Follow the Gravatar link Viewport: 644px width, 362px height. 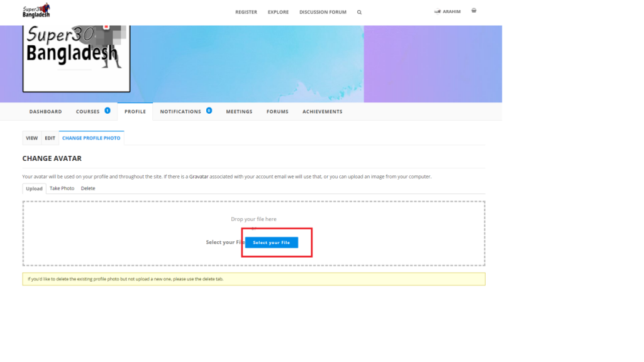pos(199,177)
